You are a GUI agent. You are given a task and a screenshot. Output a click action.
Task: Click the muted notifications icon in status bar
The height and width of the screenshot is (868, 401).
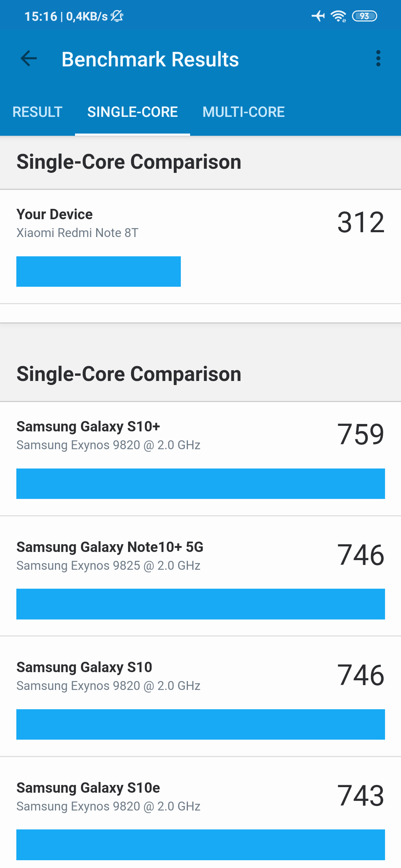[x=116, y=16]
